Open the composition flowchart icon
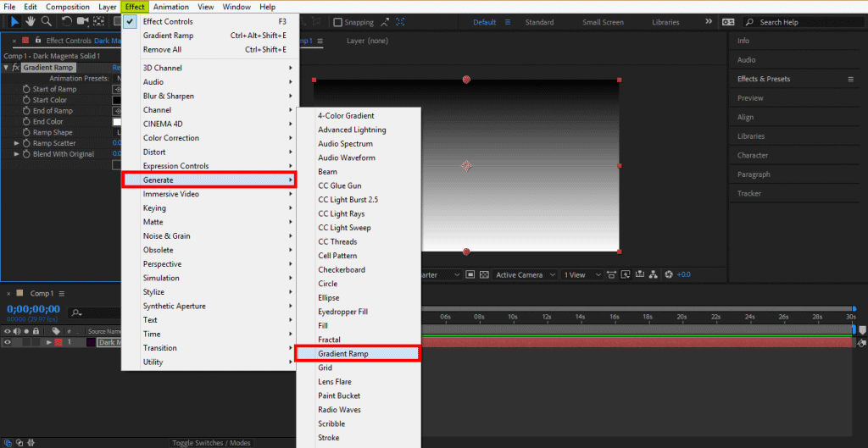 pyautogui.click(x=654, y=274)
